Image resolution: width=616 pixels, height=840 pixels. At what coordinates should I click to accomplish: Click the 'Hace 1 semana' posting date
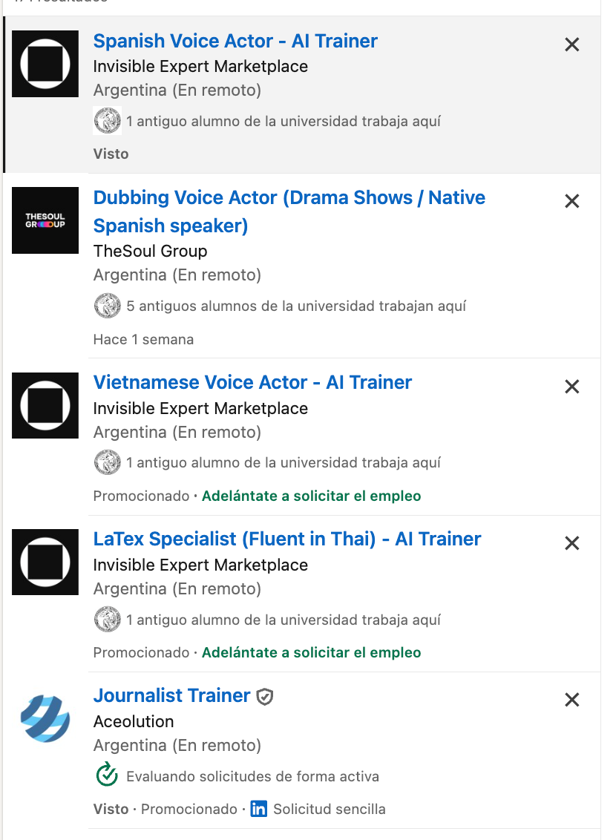point(143,340)
